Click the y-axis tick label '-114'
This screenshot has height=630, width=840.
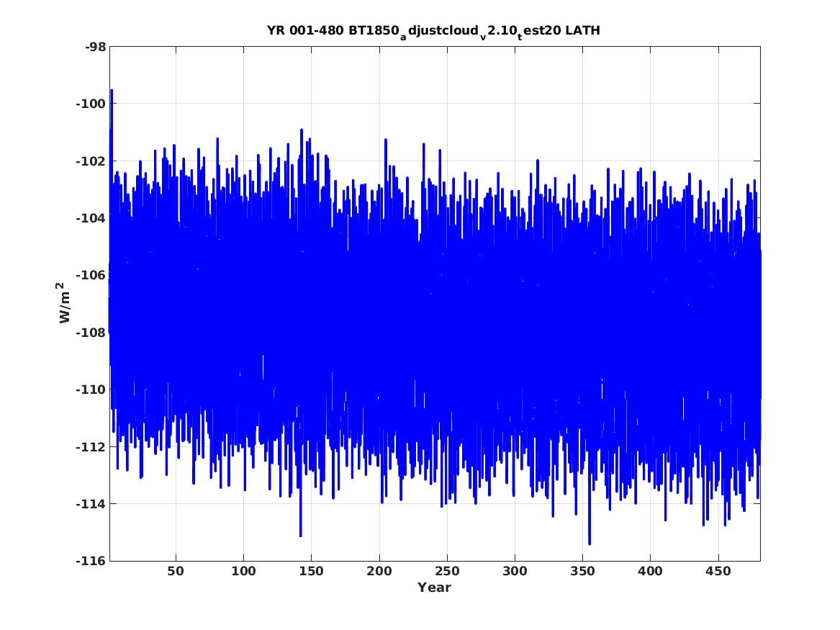pos(91,504)
